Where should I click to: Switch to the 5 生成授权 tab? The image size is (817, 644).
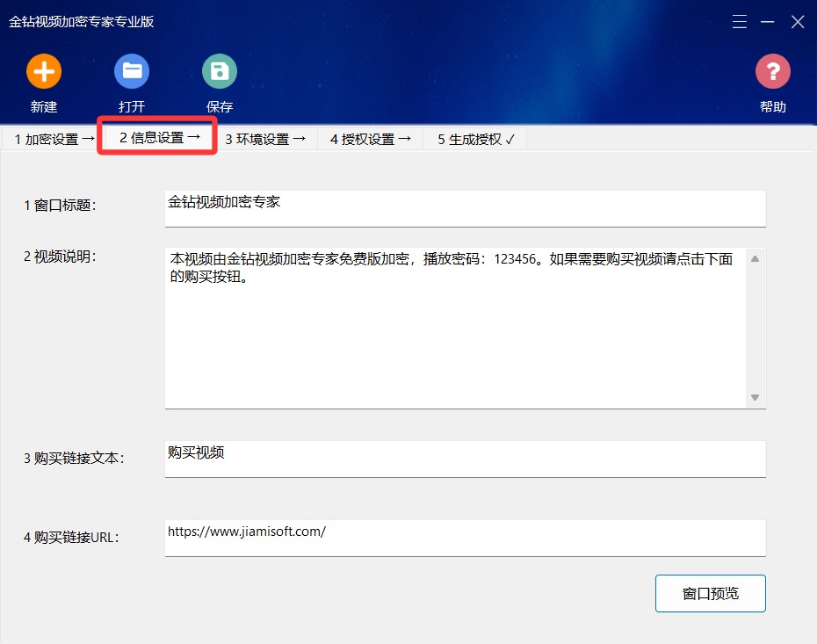[475, 139]
